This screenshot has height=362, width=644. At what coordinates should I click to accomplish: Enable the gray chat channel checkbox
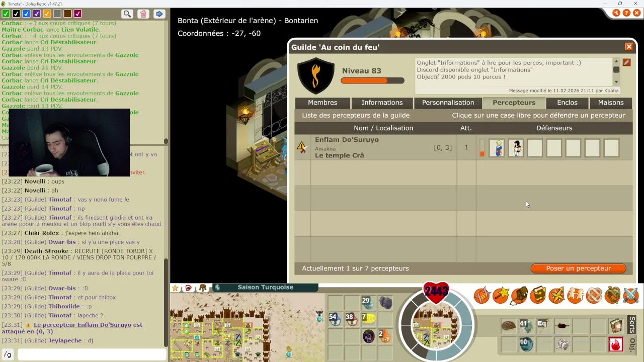(x=57, y=14)
